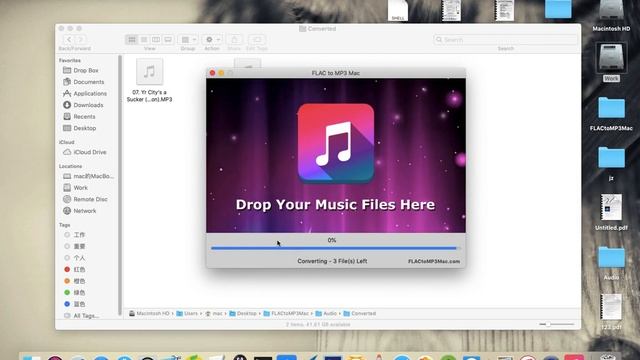Switch Finder to gallery view
The width and height of the screenshot is (640, 360).
tap(168, 40)
